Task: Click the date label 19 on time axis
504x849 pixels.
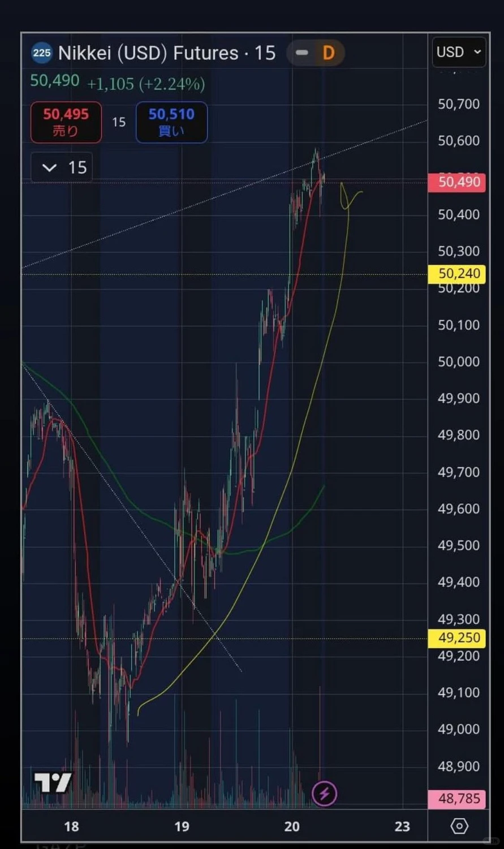Action: coord(182,826)
